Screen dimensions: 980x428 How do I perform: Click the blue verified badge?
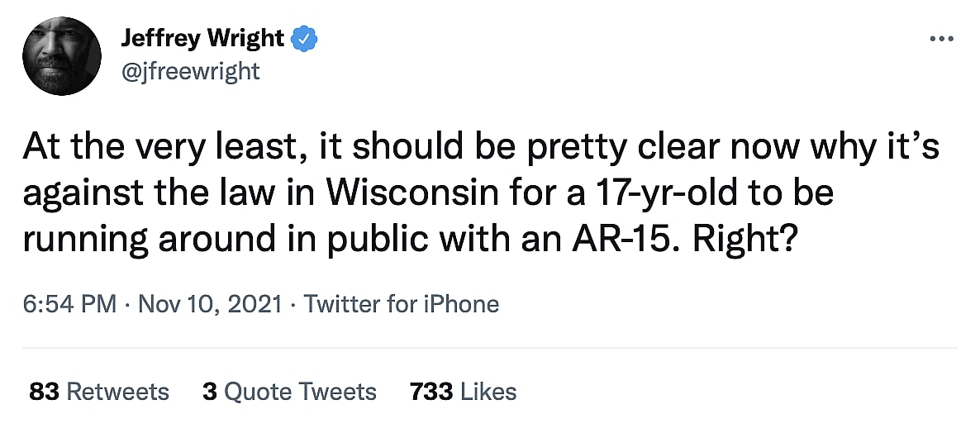tap(306, 39)
